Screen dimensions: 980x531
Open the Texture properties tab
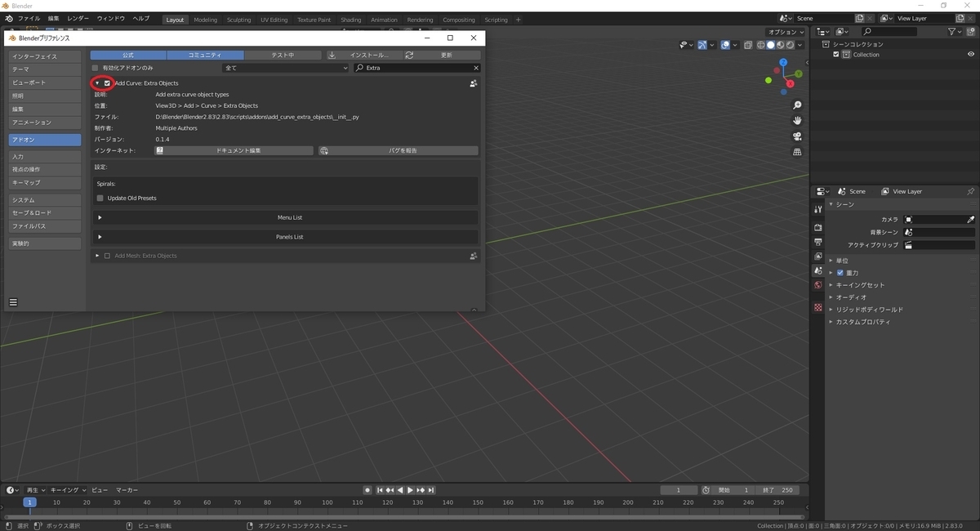[x=818, y=307]
